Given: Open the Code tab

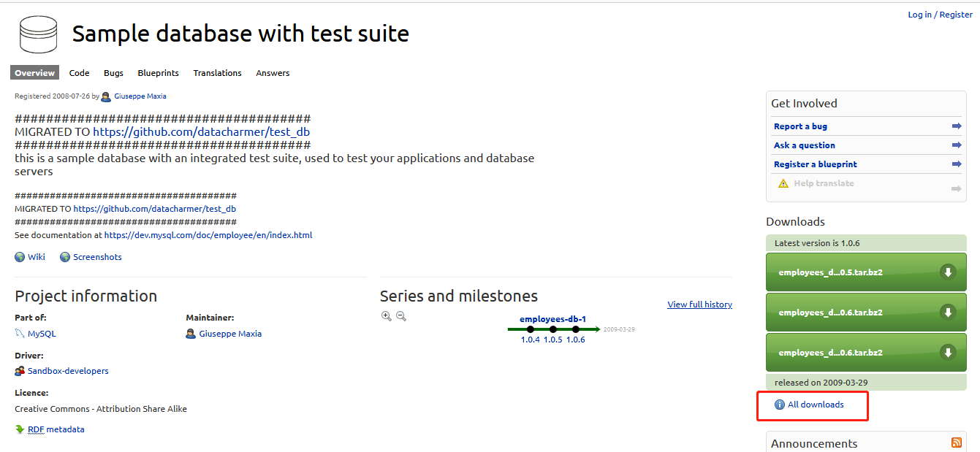Looking at the screenshot, I should (79, 73).
